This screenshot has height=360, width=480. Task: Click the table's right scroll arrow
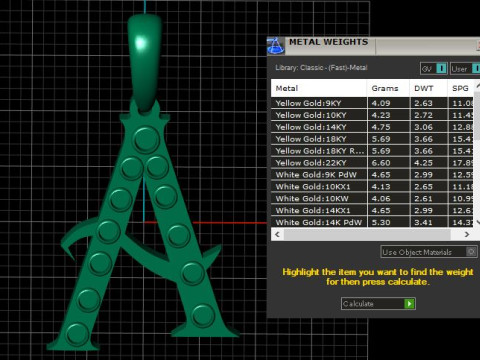point(467,234)
